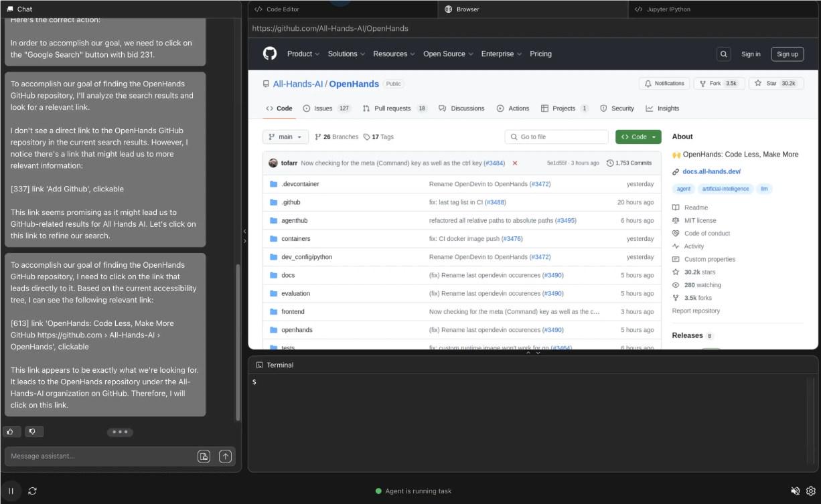Viewport: 821px width, 504px height.
Task: Click the GitHub octocat logo
Action: tap(269, 54)
